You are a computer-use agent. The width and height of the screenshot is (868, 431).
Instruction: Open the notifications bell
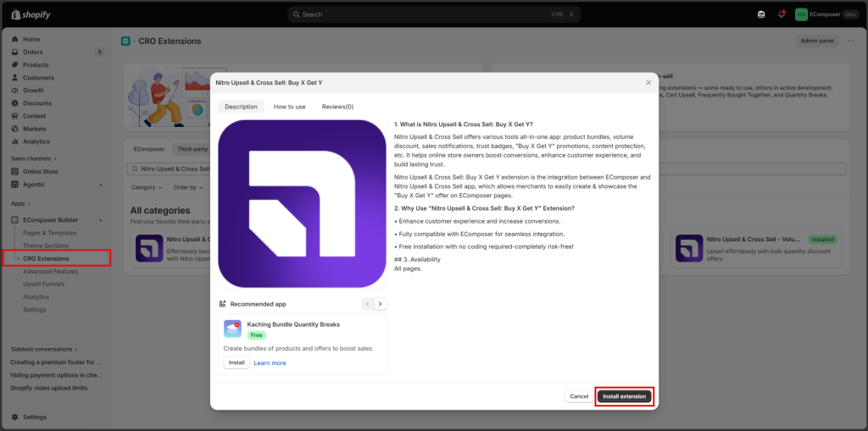pos(781,14)
